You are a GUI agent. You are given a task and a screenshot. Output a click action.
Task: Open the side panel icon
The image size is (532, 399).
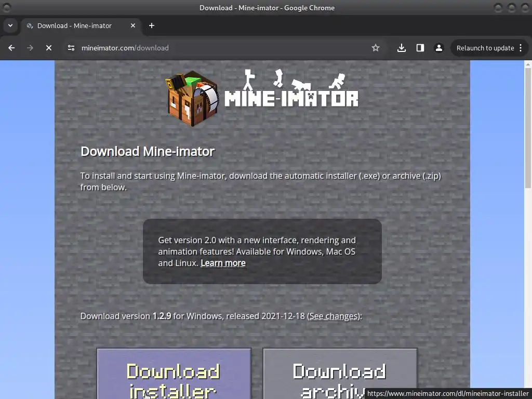coord(420,48)
